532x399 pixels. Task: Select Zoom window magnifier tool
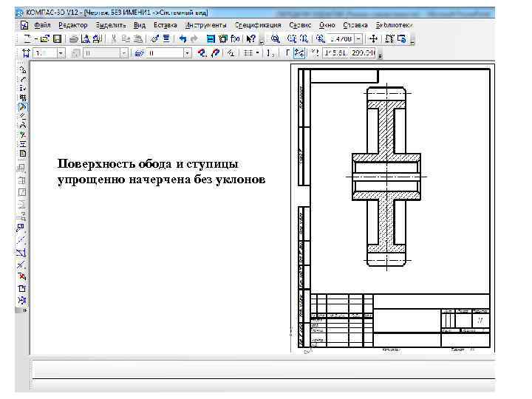pos(276,39)
